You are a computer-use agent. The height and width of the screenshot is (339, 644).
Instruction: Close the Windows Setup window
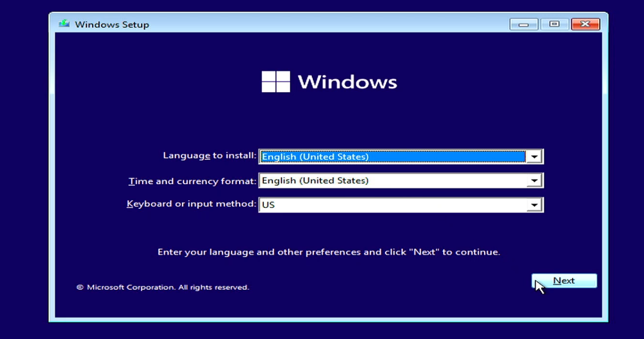point(585,24)
